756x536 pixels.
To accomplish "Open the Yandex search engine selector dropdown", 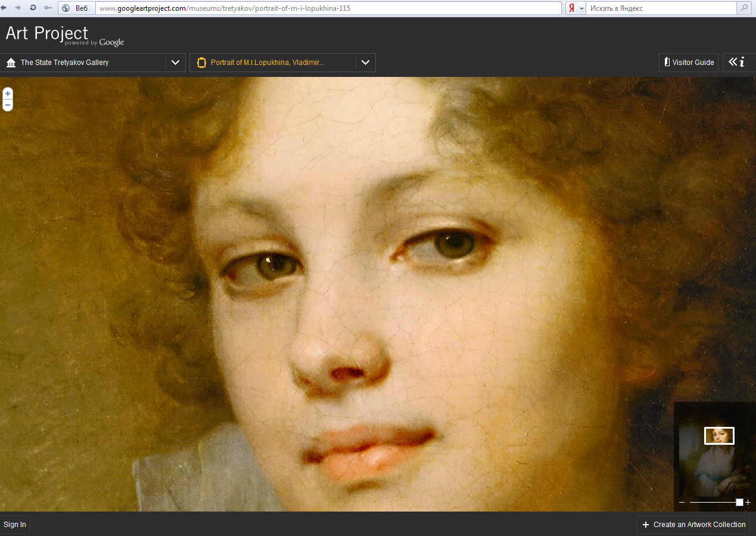I will 575,8.
